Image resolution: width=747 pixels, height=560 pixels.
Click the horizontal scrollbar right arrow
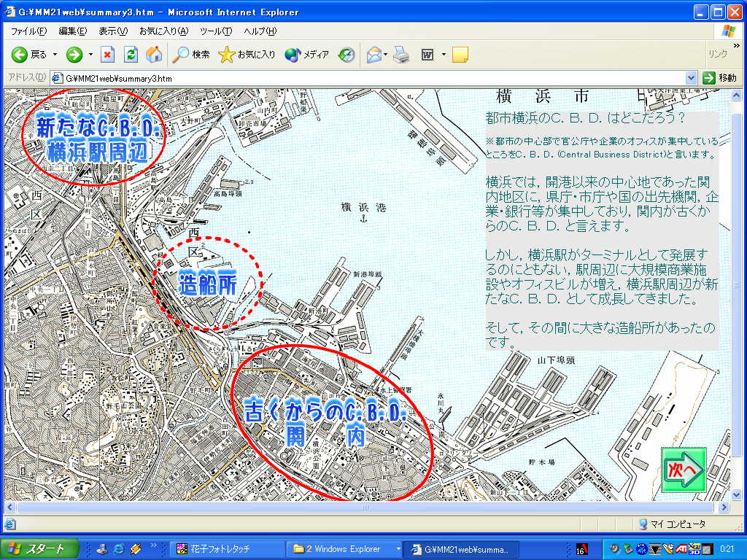coord(724,507)
